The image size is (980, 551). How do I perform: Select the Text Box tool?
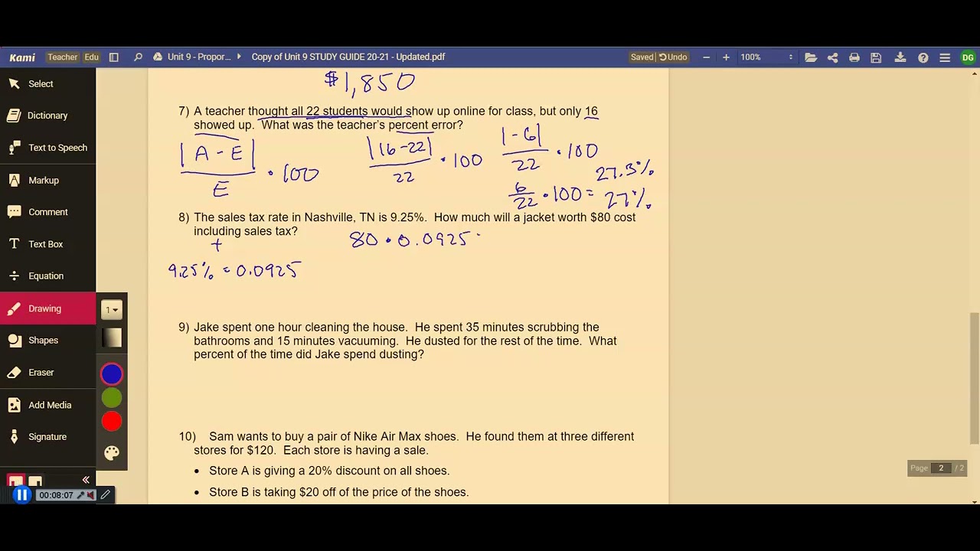tap(47, 244)
